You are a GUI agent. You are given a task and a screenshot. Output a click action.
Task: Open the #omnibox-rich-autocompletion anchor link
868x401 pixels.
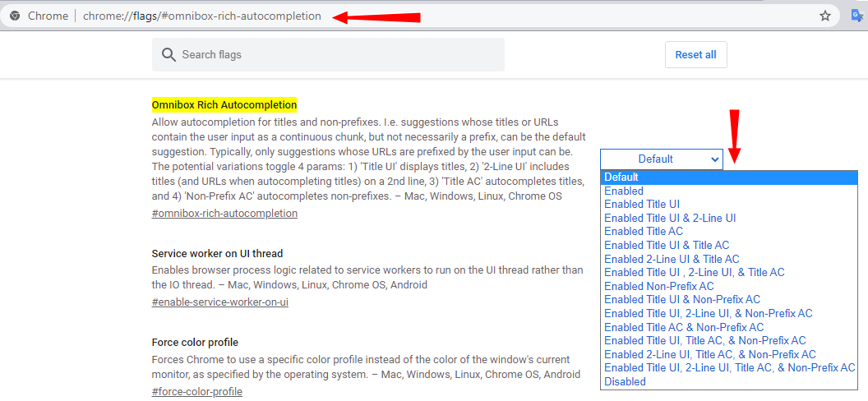pyautogui.click(x=224, y=213)
